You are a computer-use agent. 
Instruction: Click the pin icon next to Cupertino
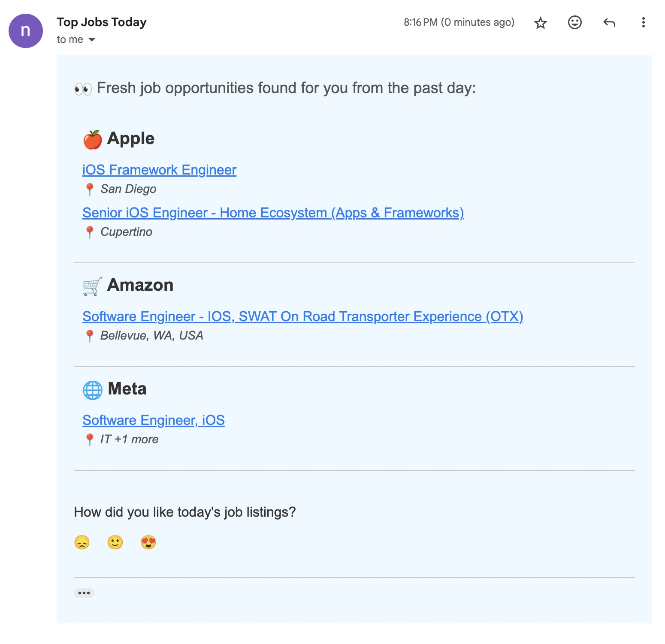pyautogui.click(x=90, y=231)
